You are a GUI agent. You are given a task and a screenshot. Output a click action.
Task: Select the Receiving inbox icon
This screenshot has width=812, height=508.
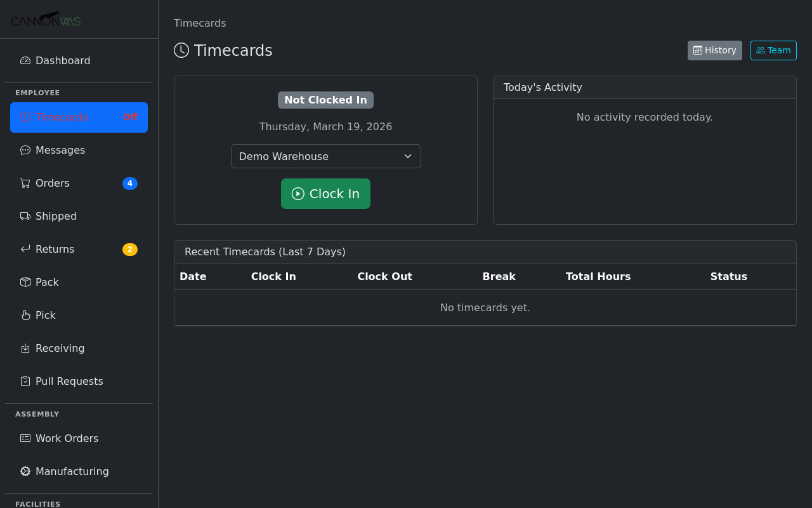25,348
